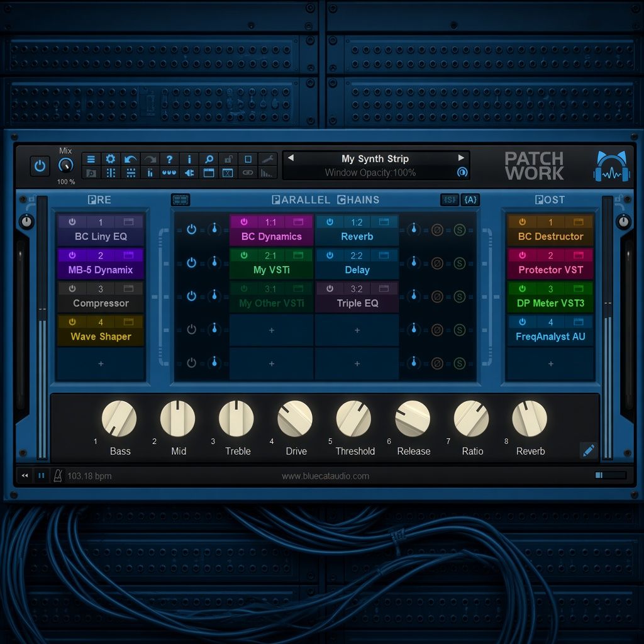Click the Blue Cat Audio headphones logo

pyautogui.click(x=611, y=166)
